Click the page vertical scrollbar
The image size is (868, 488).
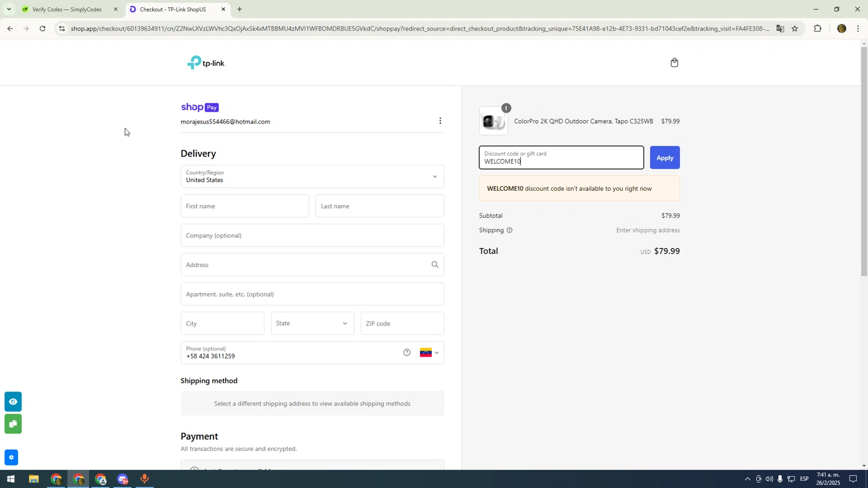click(864, 162)
